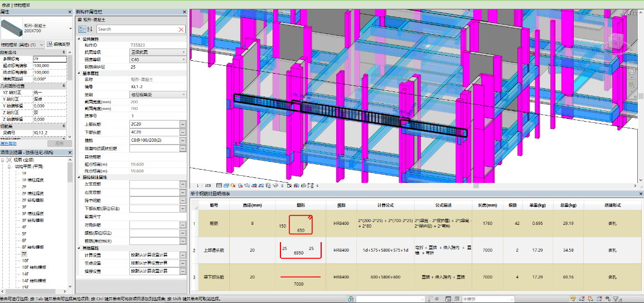Select the 7F view in project browser

[x=25, y=254]
